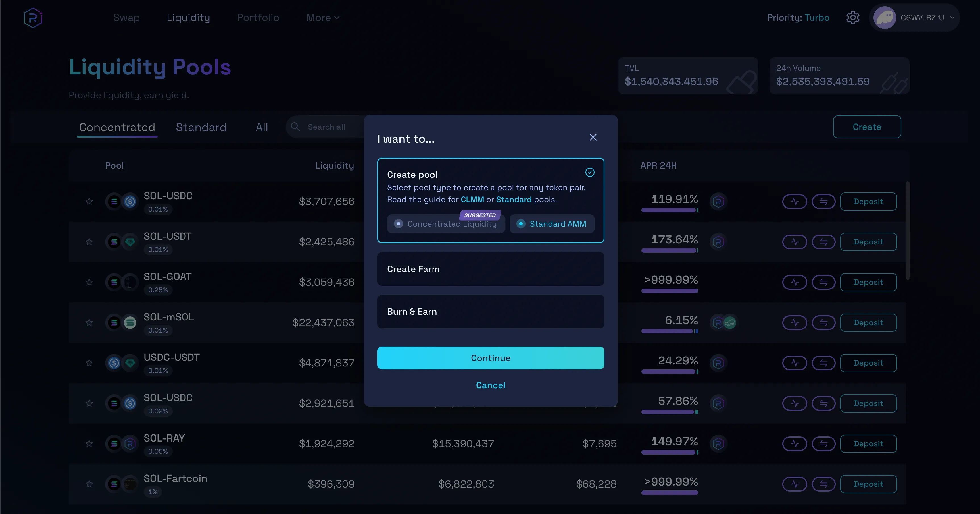
Task: Click search magnifier icon
Action: pos(295,127)
